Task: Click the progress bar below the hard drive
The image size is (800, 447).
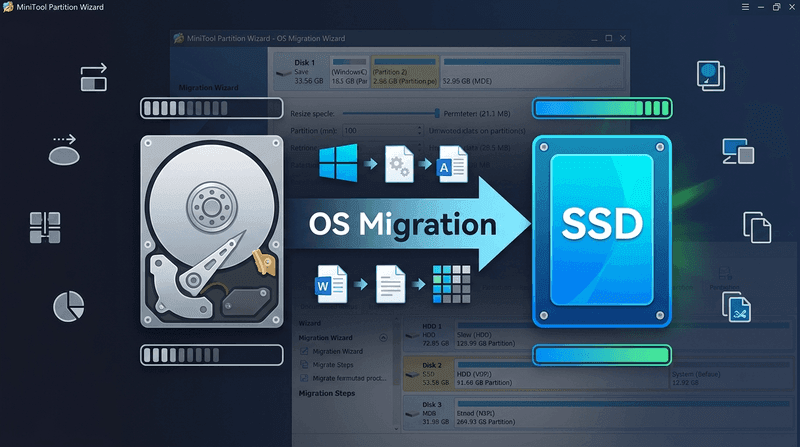Action: [x=212, y=355]
